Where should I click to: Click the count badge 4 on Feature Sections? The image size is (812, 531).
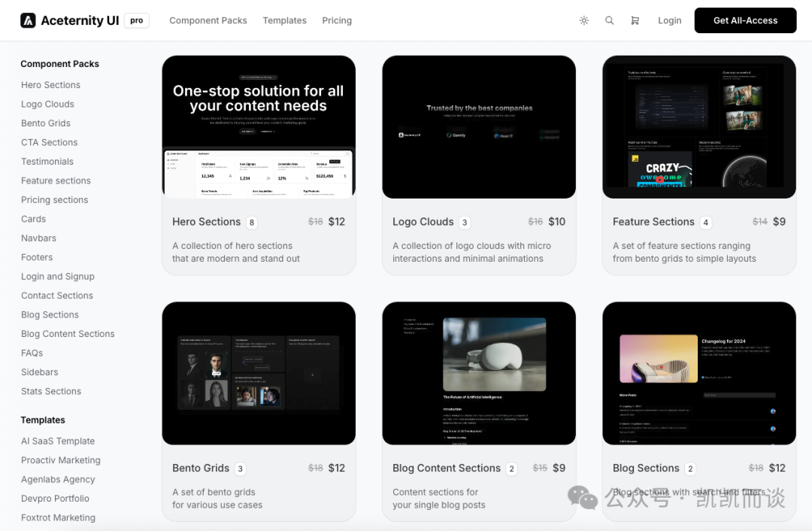(705, 223)
